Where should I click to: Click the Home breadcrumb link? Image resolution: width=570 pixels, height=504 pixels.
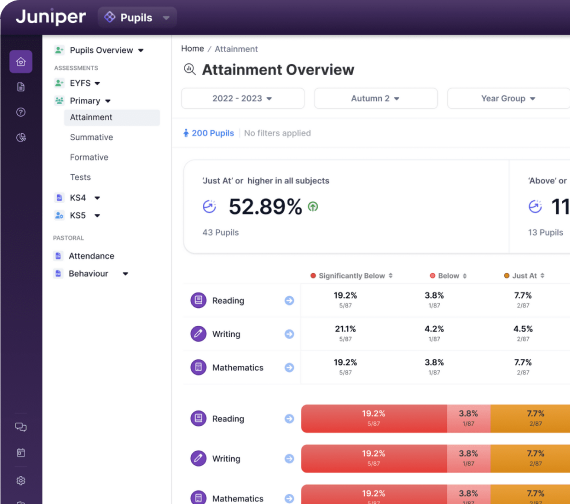[x=193, y=49]
